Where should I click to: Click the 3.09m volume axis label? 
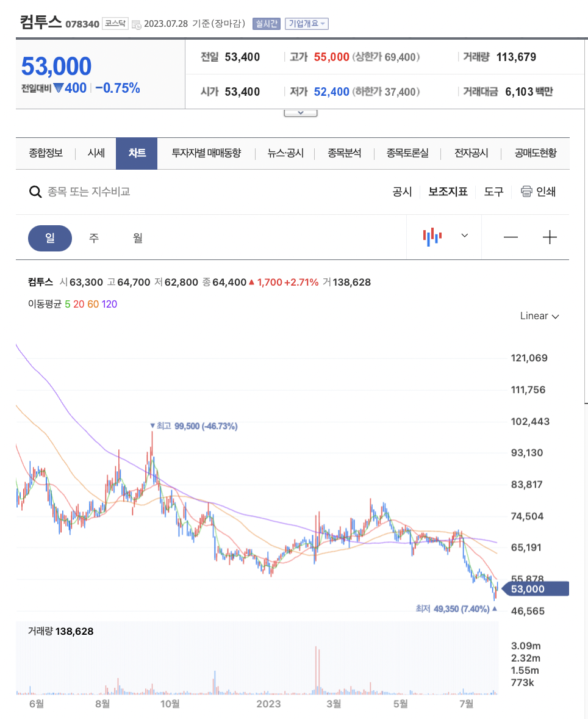click(526, 646)
